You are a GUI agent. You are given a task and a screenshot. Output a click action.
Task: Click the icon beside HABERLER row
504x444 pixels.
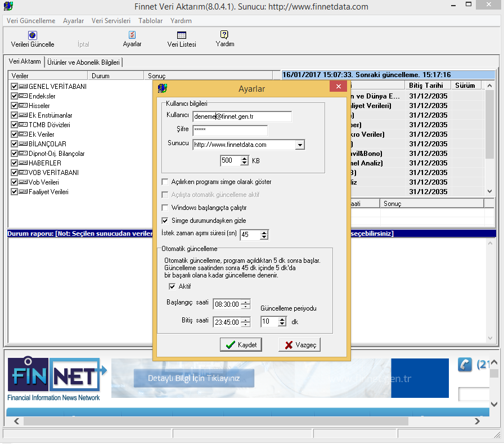23,163
